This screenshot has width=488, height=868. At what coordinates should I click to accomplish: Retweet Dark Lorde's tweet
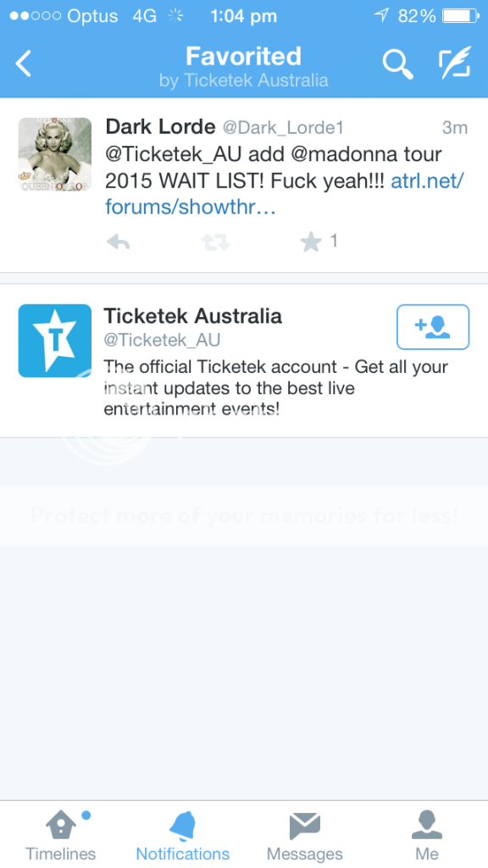tap(215, 242)
